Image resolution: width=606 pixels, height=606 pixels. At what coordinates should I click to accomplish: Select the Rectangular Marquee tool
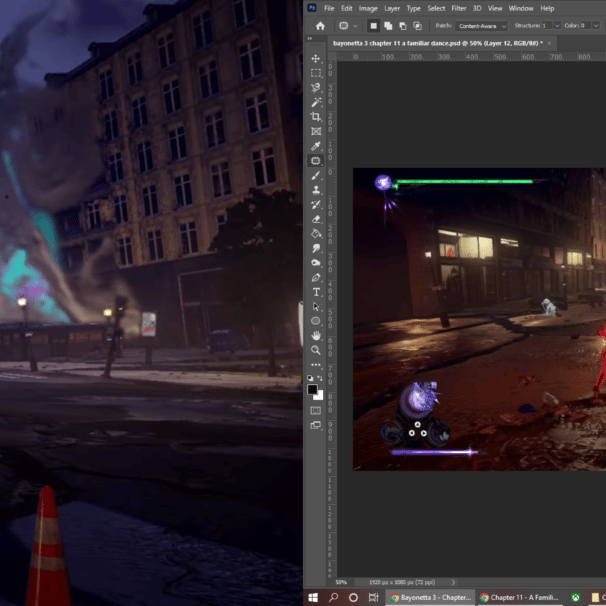316,73
